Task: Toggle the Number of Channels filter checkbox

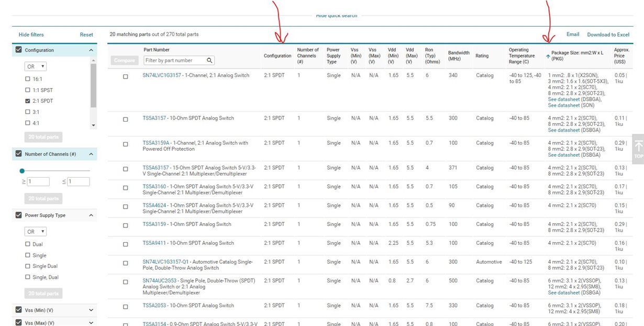Action: pos(19,154)
